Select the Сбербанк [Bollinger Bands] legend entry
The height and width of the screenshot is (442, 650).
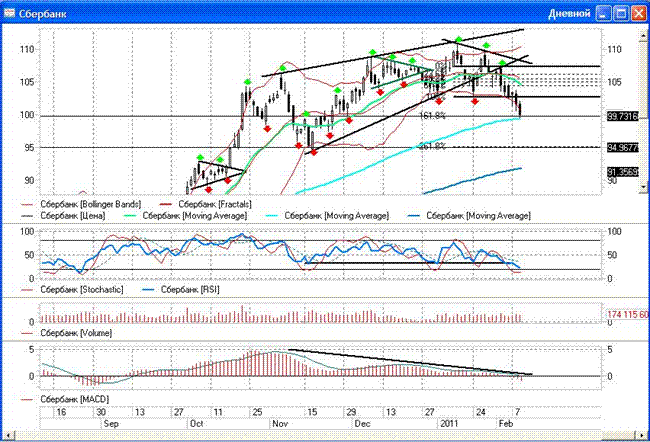pos(81,204)
